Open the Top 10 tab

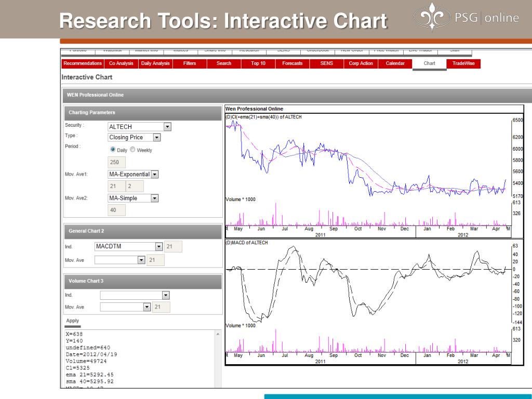[258, 63]
